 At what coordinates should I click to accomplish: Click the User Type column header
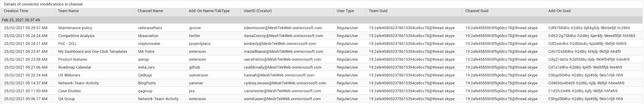pyautogui.click(x=345, y=11)
